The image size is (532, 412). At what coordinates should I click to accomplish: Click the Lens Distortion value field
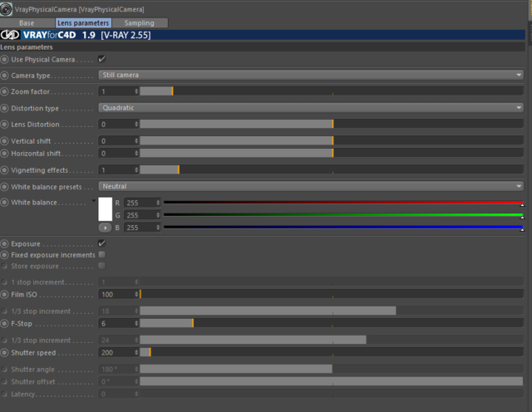click(116, 124)
